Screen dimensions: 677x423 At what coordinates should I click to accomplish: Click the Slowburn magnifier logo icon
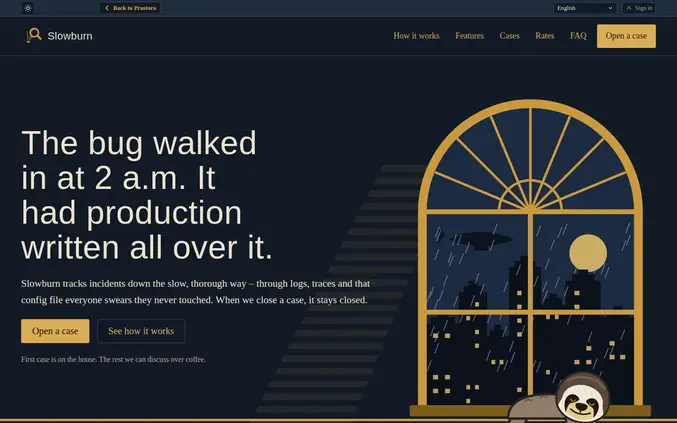click(34, 35)
